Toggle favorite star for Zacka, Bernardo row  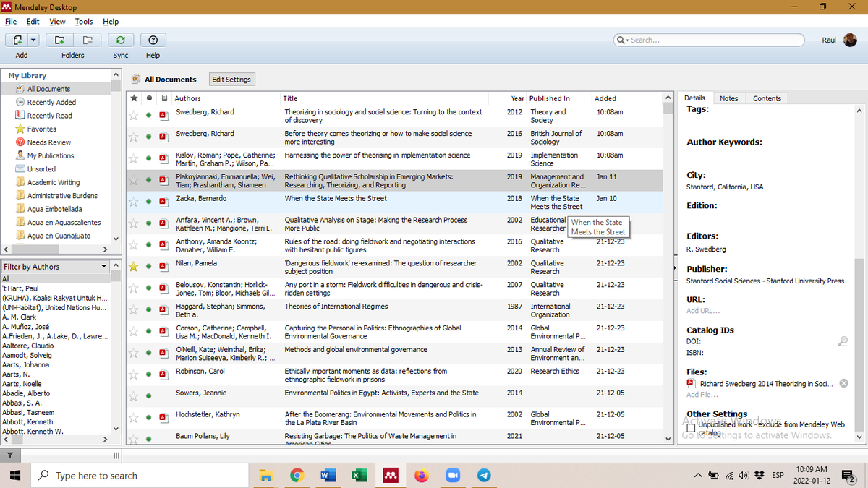point(133,202)
